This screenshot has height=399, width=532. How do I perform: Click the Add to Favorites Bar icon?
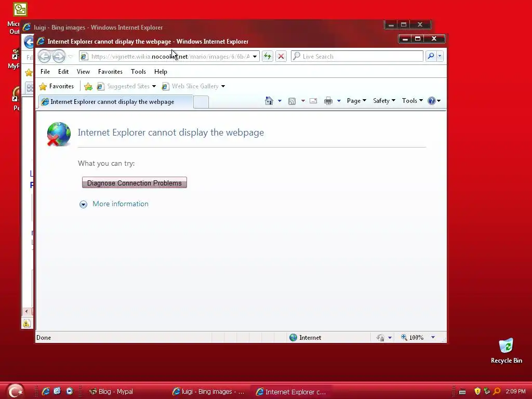pos(88,87)
